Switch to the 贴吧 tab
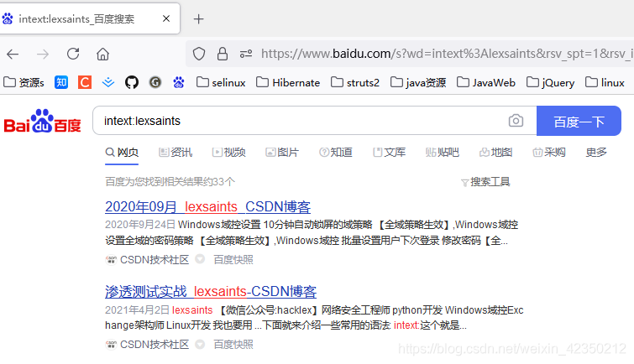Screen dimensions: 634x364 (x=443, y=153)
